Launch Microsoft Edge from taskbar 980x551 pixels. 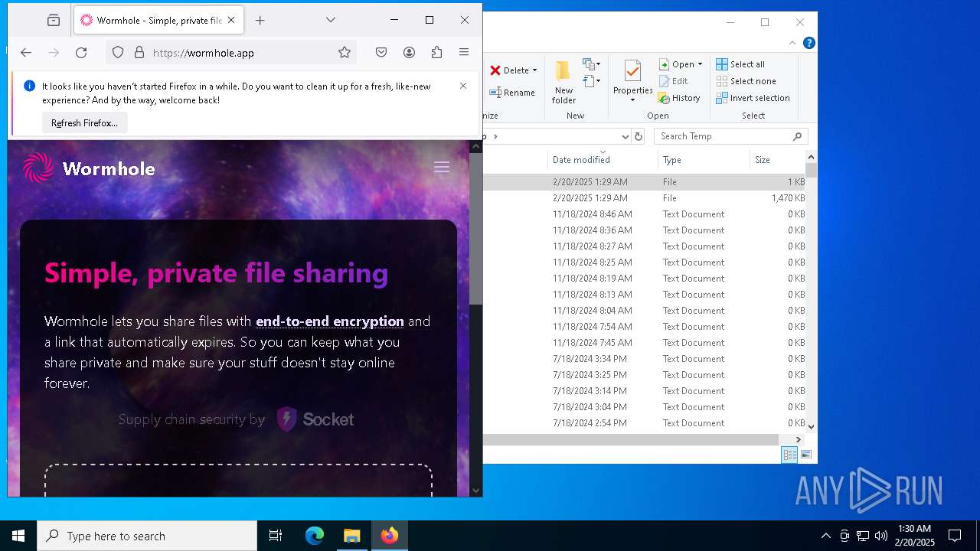315,536
